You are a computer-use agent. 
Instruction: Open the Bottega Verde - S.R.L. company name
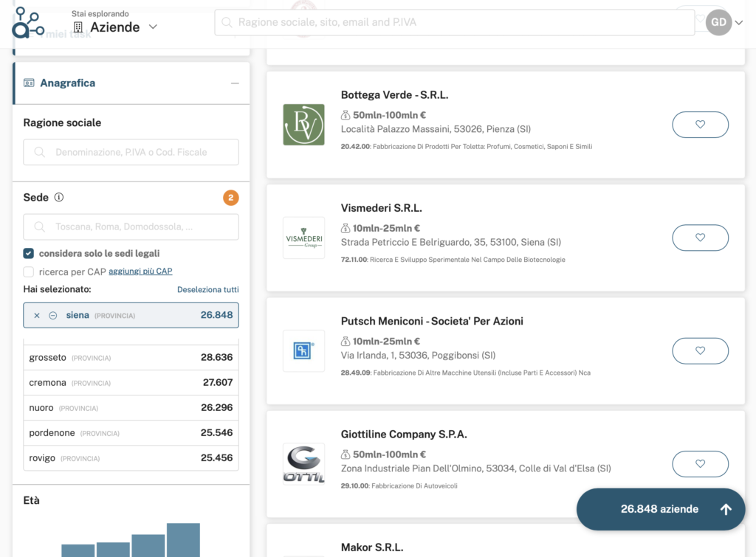[394, 95]
